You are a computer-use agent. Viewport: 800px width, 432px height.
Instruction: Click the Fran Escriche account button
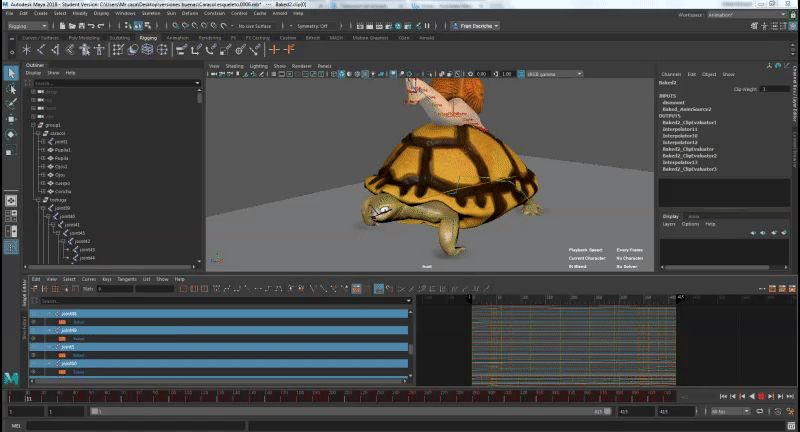478,26
